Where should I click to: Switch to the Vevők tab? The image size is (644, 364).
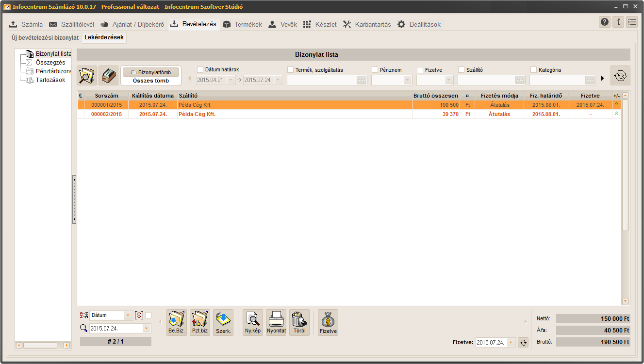(282, 24)
